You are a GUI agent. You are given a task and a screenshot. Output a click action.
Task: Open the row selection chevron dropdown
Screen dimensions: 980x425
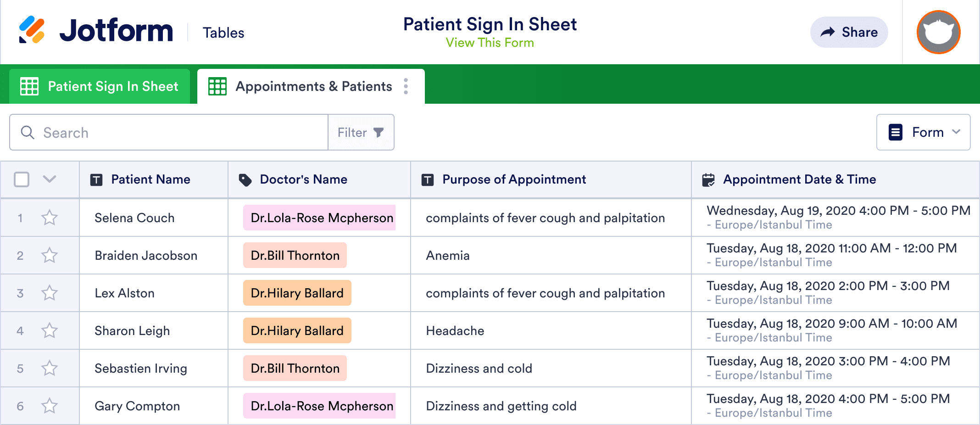point(50,179)
